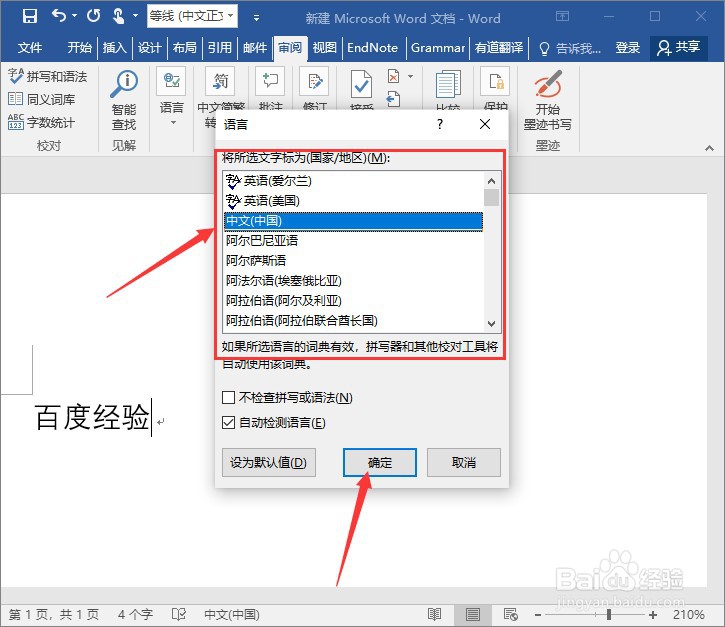
Task: Click the 智能查找 magnifier icon
Action: (x=124, y=84)
